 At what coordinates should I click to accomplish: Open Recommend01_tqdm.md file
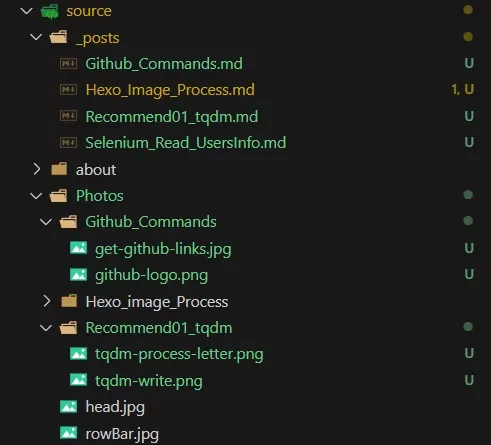[172, 117]
